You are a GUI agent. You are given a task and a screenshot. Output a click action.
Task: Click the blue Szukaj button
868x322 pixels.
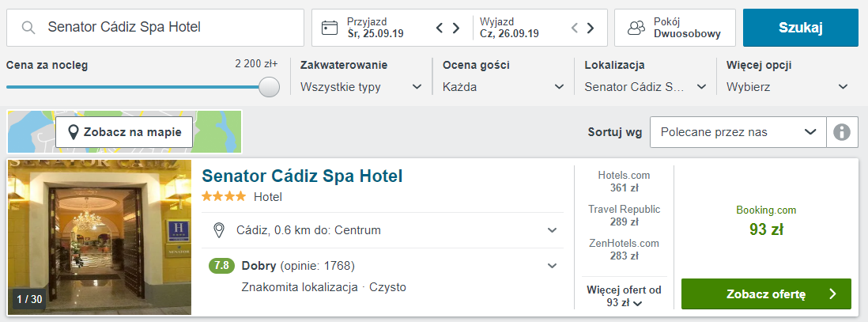pos(801,28)
